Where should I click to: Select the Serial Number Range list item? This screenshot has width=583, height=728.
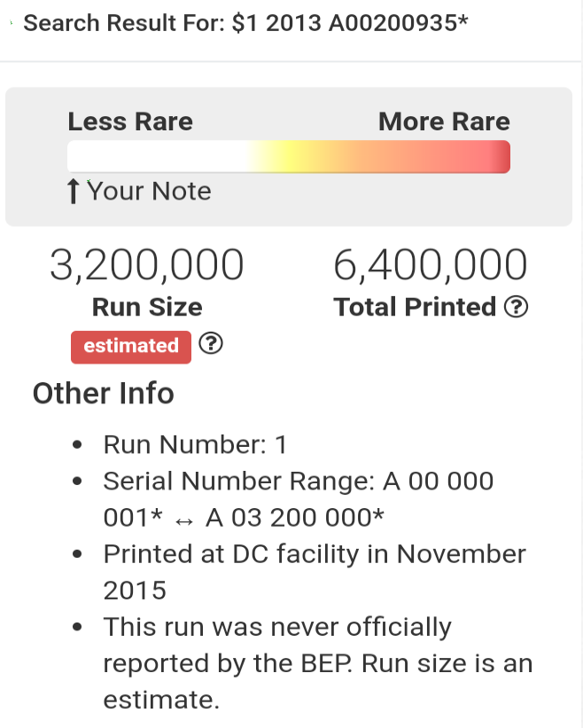point(299,499)
